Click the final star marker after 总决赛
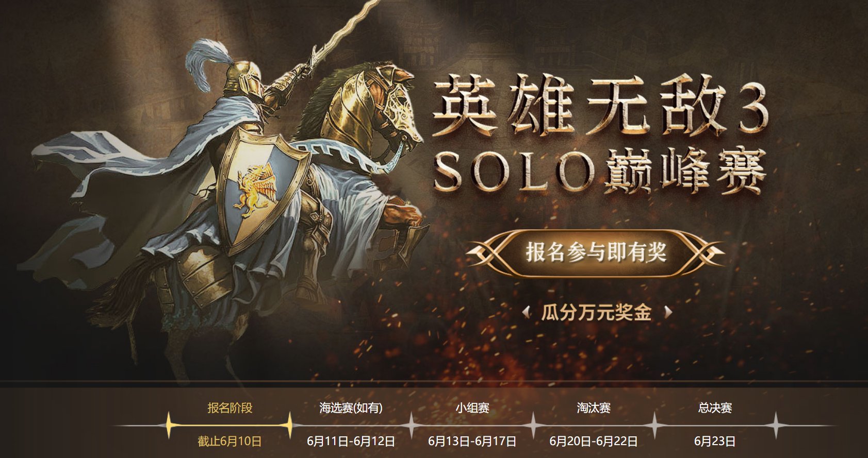 pyautogui.click(x=776, y=426)
